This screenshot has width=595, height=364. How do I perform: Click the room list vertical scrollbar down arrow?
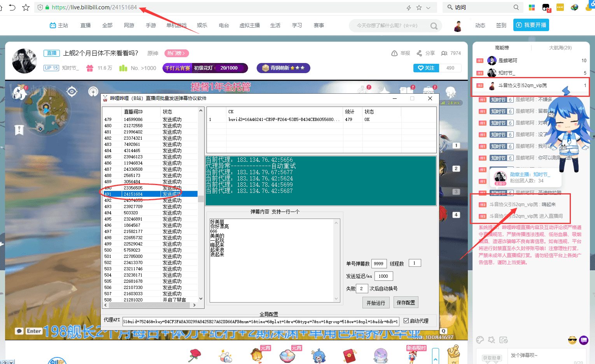(x=201, y=299)
